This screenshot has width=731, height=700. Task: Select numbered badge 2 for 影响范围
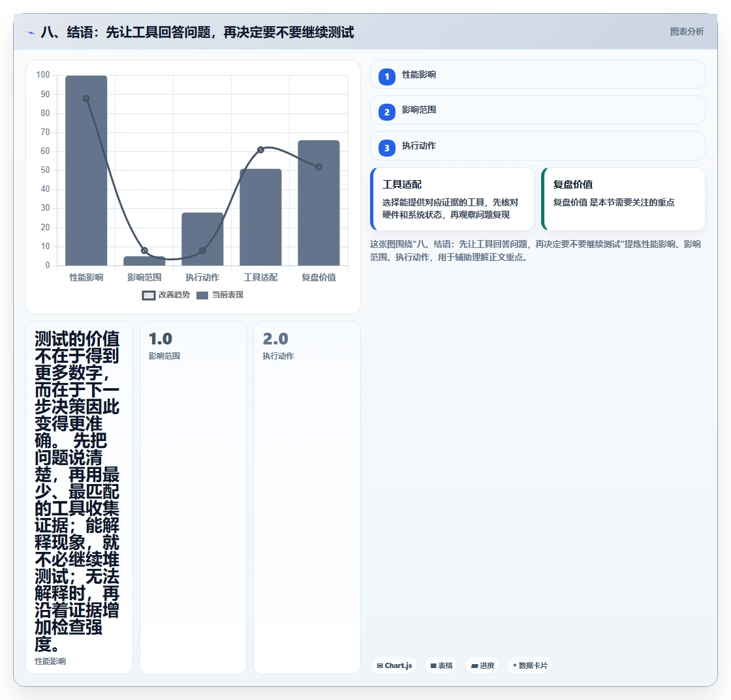(386, 112)
